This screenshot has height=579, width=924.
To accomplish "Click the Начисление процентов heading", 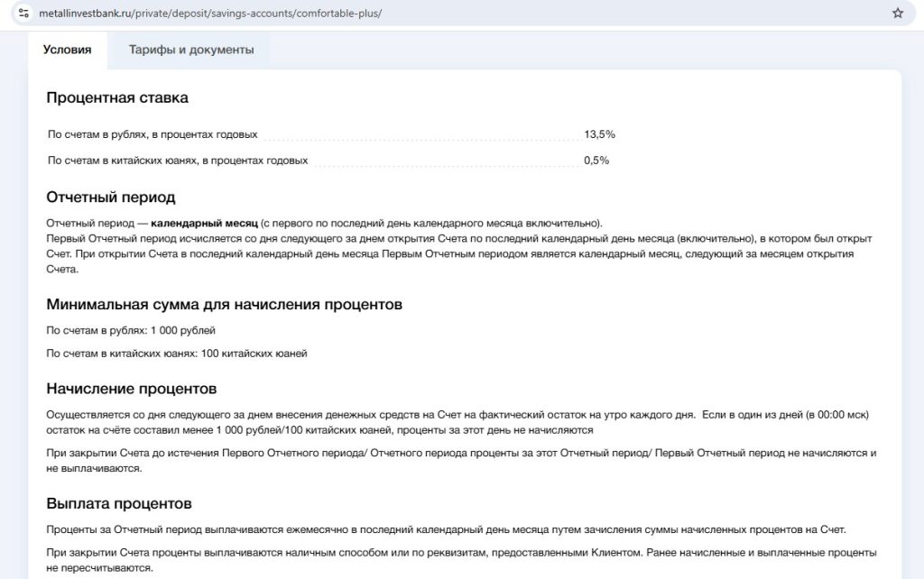I will (132, 390).
